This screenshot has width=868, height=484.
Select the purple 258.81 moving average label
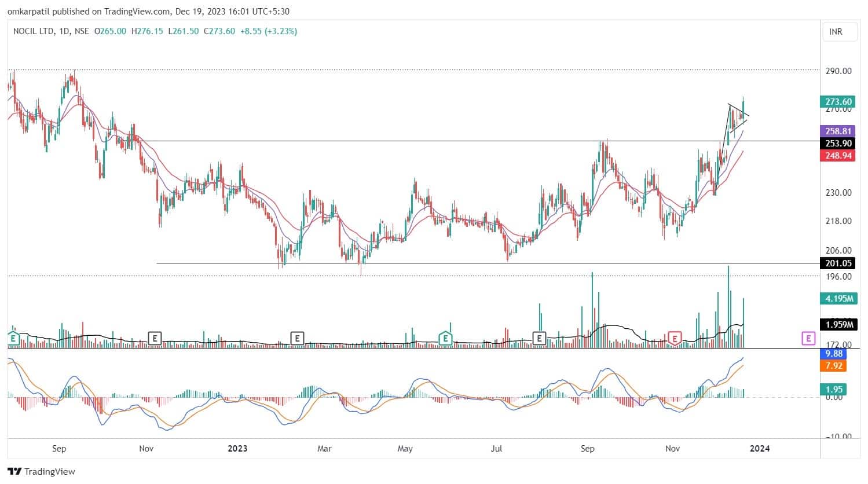coord(838,131)
